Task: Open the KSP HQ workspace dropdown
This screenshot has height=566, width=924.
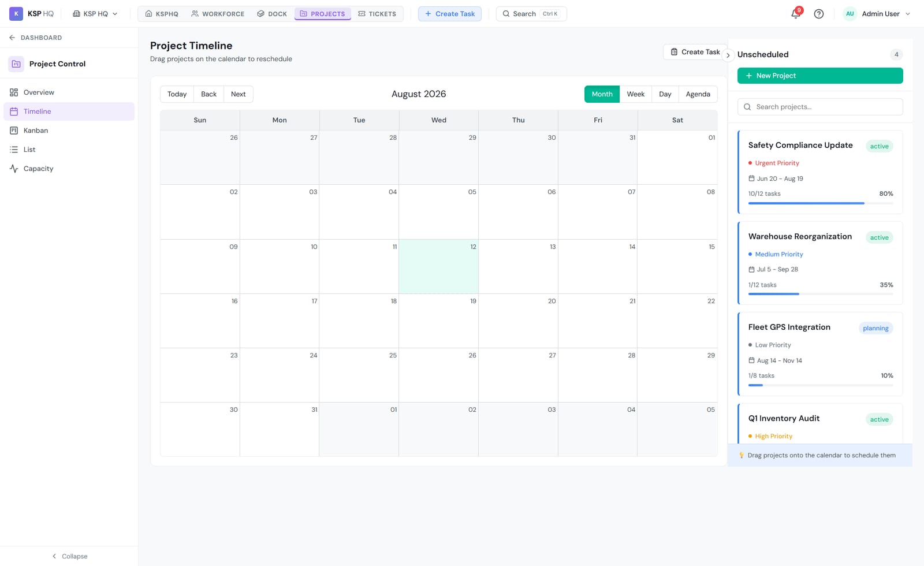Action: (x=95, y=14)
